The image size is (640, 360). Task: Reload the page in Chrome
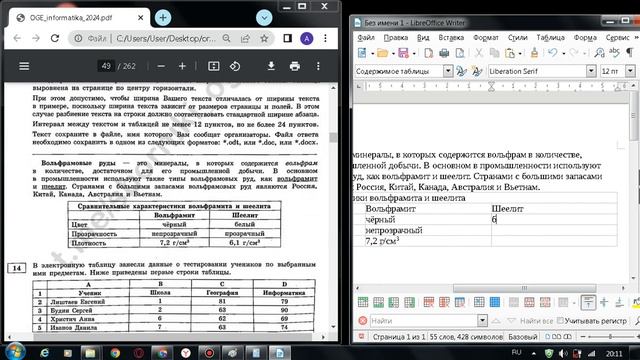55,38
